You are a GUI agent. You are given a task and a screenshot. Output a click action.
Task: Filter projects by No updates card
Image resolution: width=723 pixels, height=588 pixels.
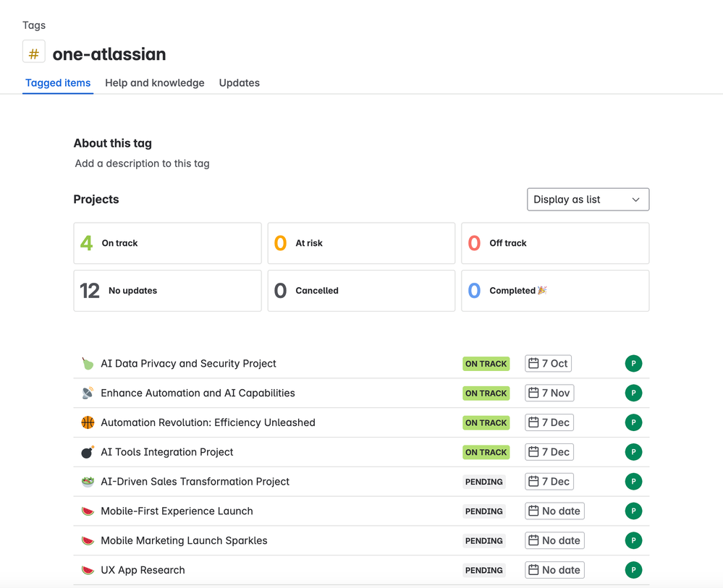click(167, 291)
